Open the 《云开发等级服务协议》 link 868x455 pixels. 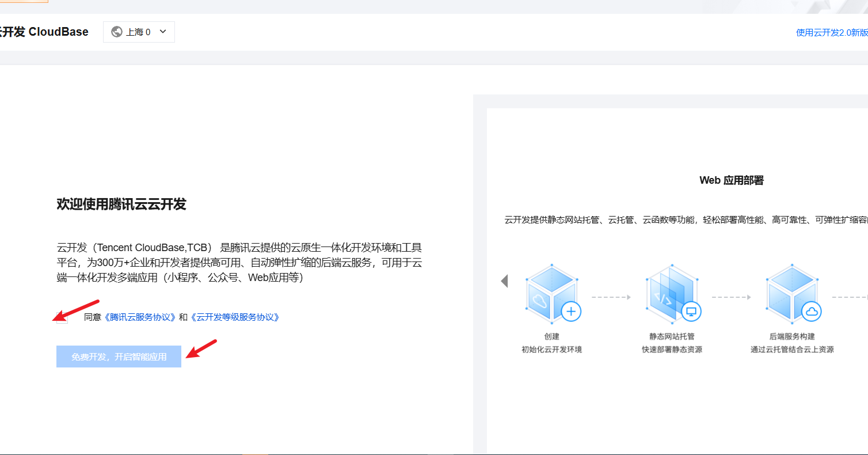click(x=235, y=317)
